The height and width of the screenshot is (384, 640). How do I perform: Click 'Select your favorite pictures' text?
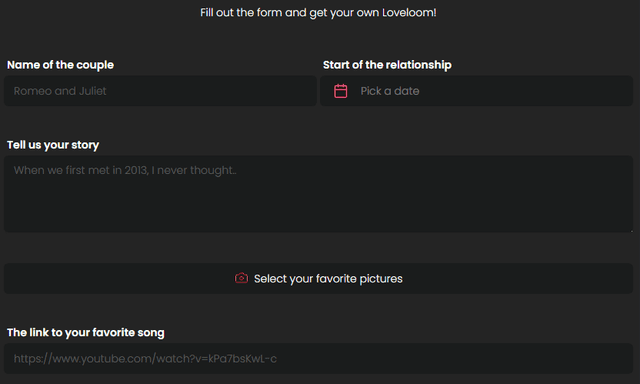tap(328, 279)
